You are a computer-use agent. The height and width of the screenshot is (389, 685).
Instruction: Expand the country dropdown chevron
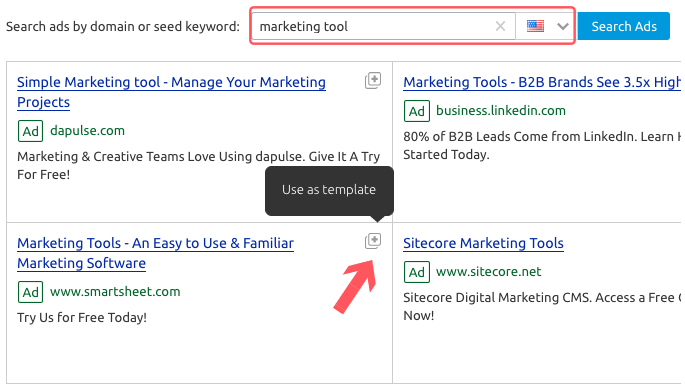point(563,27)
